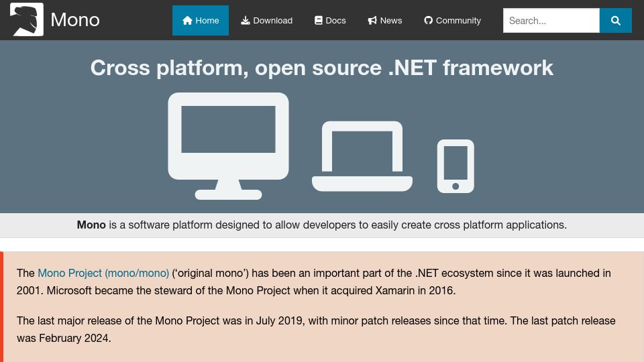Open the News menu item
644x362 pixels.
point(385,21)
